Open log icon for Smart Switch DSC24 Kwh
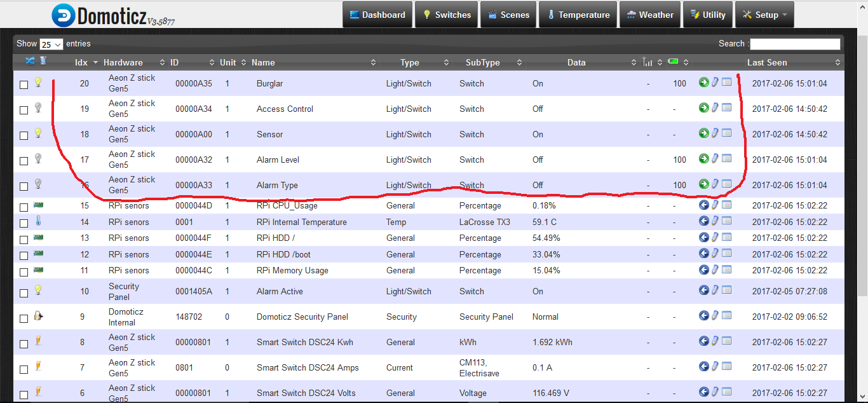This screenshot has height=403, width=868. (726, 341)
